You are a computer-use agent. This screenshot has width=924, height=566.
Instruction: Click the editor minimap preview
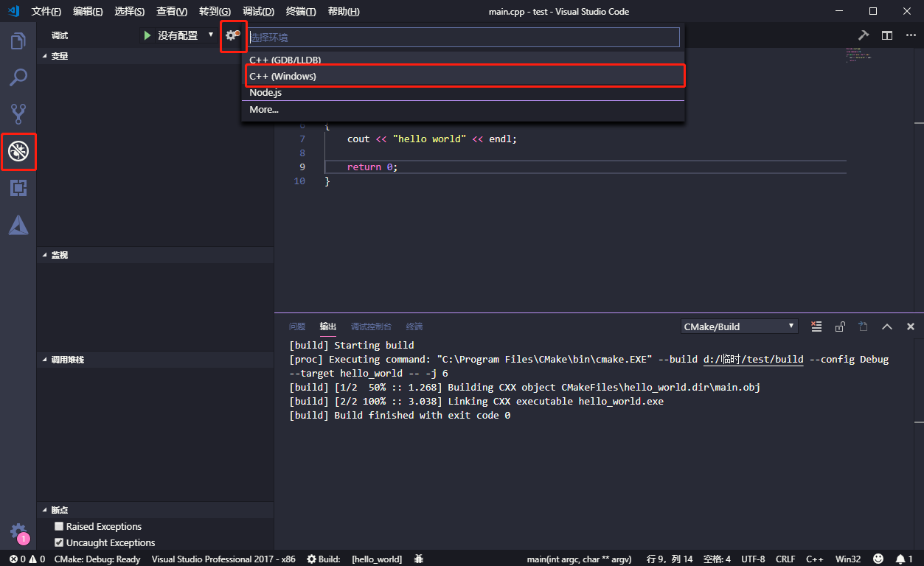[858, 55]
